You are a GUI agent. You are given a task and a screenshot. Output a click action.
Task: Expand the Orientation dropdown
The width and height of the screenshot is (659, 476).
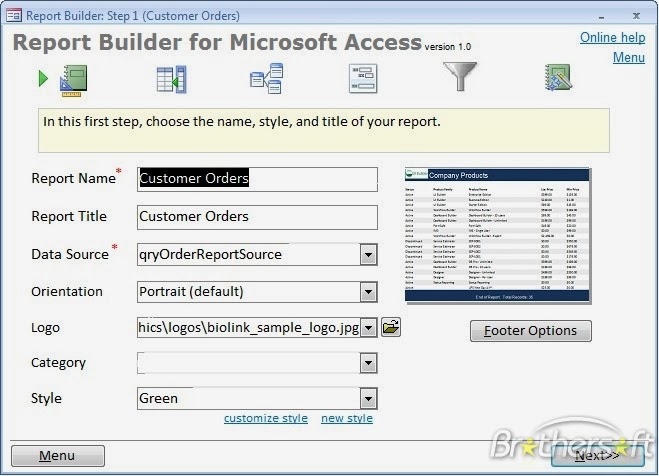[368, 292]
